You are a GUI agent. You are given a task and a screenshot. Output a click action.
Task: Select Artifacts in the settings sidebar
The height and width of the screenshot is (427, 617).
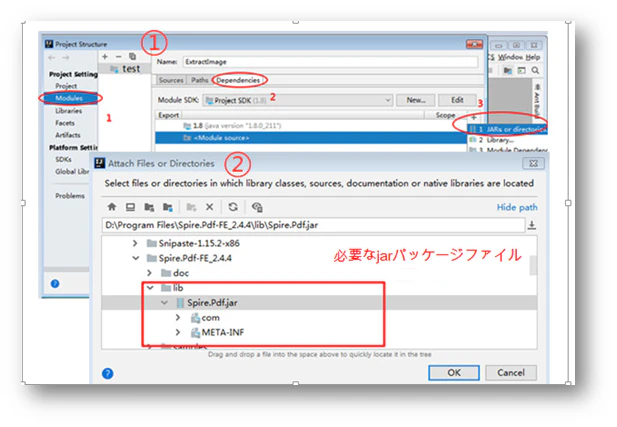(68, 135)
